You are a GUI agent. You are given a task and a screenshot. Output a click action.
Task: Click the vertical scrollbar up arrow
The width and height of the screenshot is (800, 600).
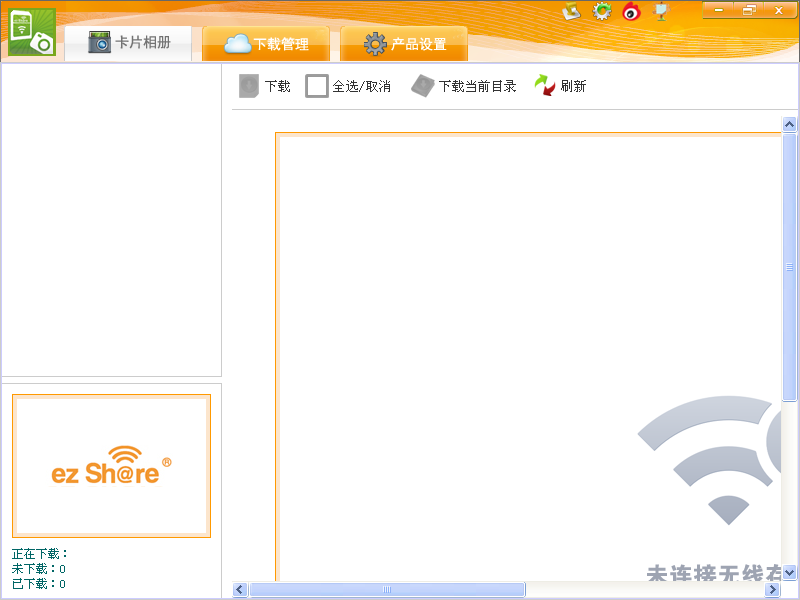(x=789, y=124)
